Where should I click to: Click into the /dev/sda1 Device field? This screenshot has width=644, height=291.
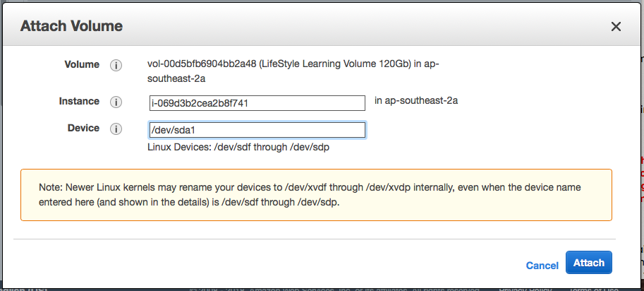pos(257,130)
